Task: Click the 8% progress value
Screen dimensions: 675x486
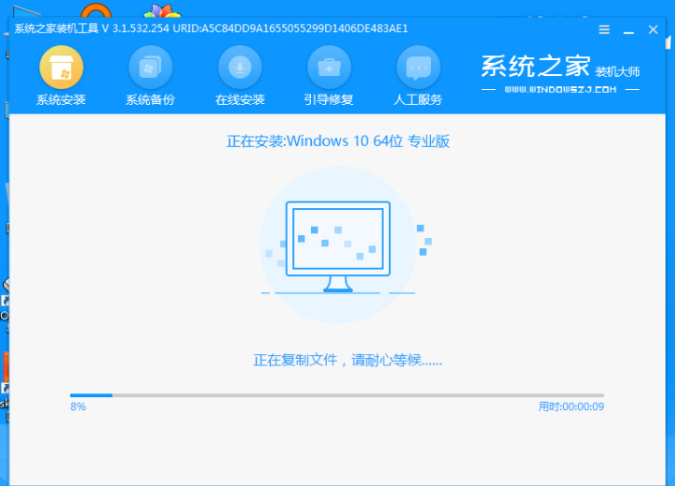Action: pyautogui.click(x=78, y=407)
